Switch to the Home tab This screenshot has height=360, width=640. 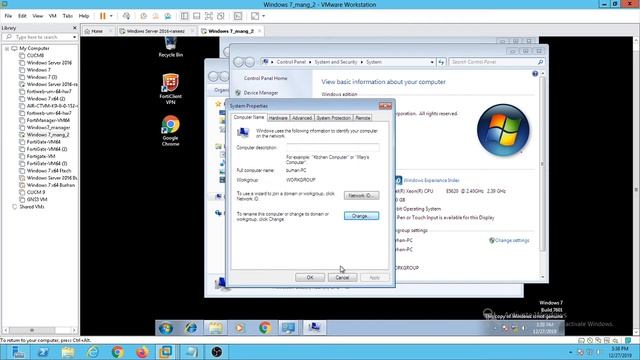pos(97,31)
